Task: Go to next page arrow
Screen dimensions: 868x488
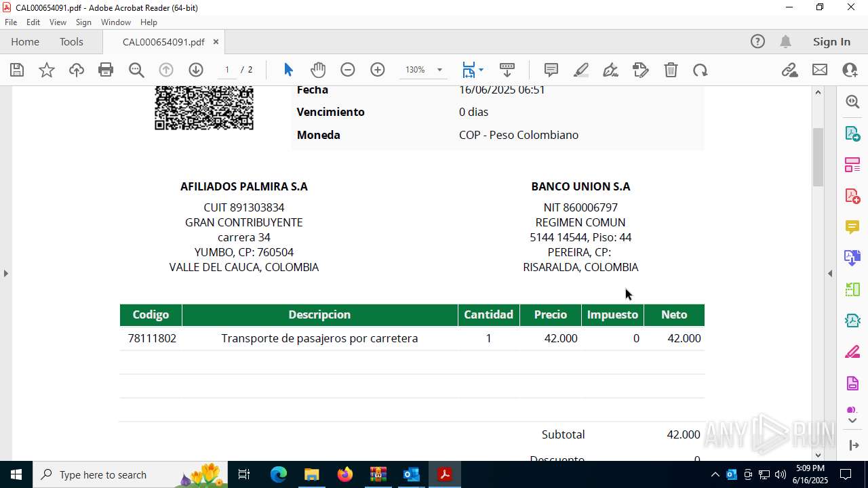Action: click(x=196, y=70)
